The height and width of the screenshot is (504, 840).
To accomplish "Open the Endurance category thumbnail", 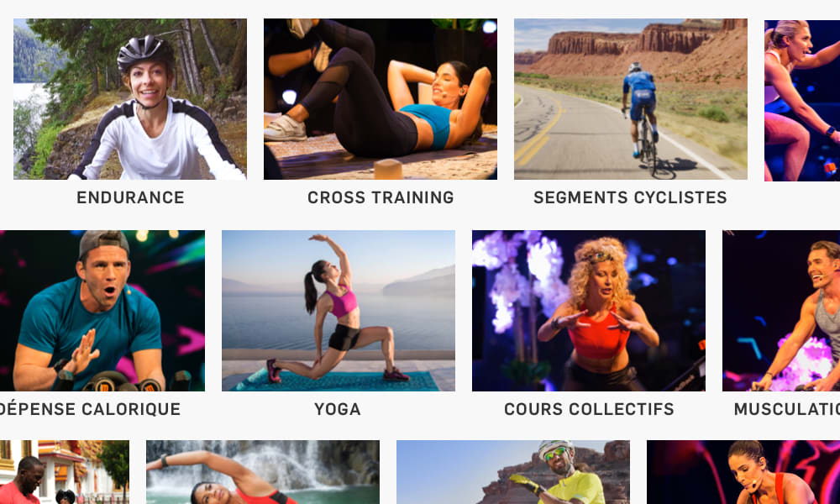I will [x=130, y=99].
